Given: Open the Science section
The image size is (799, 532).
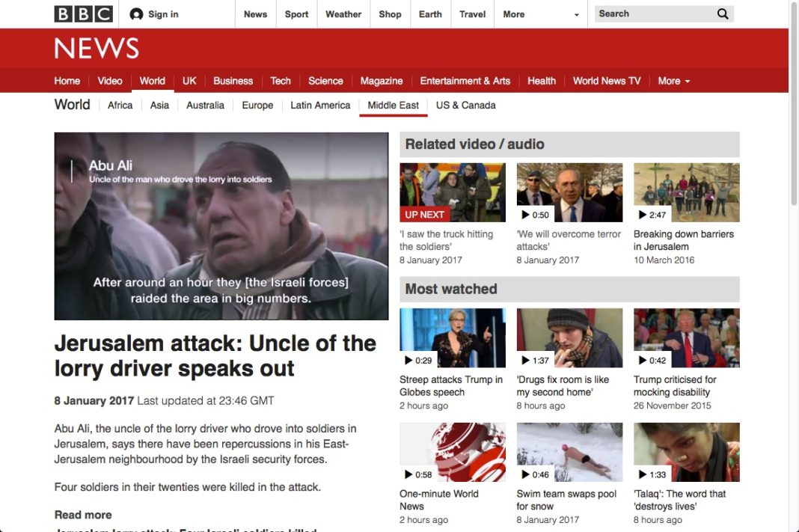Looking at the screenshot, I should click(x=325, y=81).
